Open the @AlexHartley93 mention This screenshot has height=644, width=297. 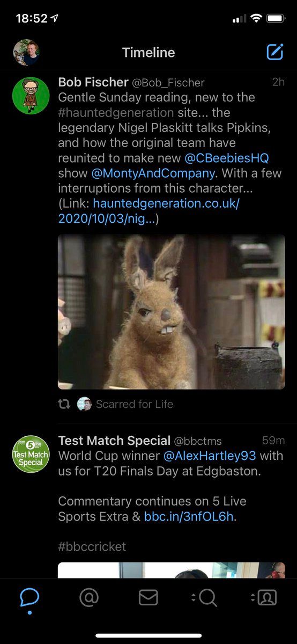210,456
